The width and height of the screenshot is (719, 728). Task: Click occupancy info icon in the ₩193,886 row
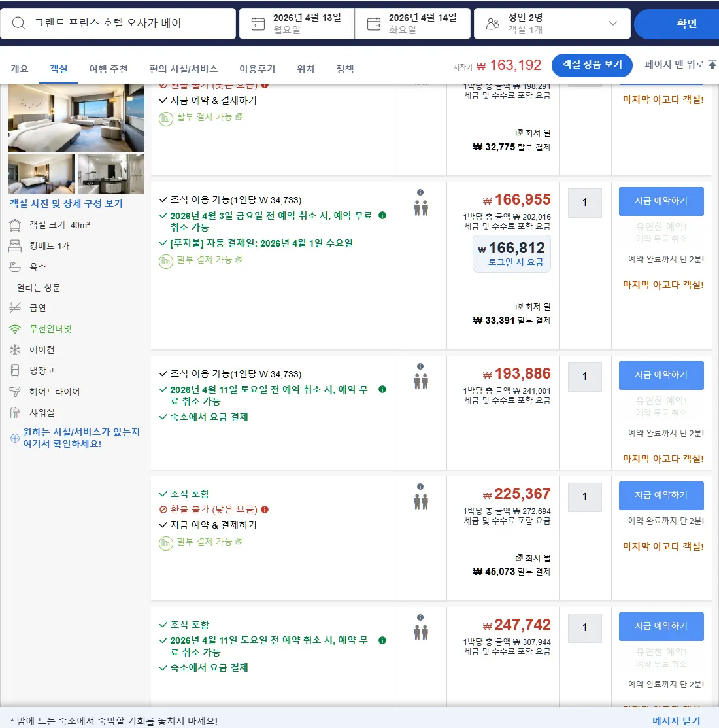click(x=420, y=366)
